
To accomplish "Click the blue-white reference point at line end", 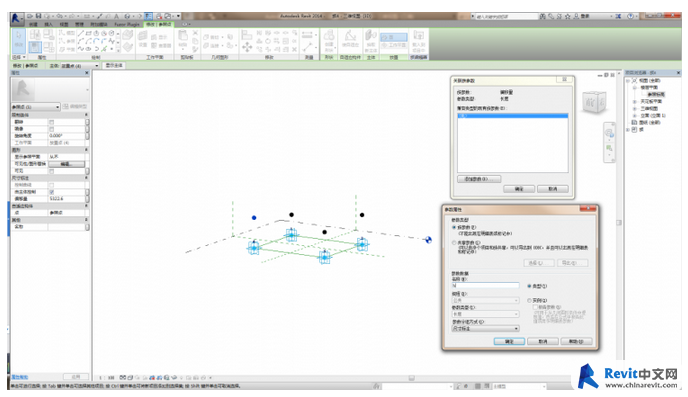I will 428,240.
